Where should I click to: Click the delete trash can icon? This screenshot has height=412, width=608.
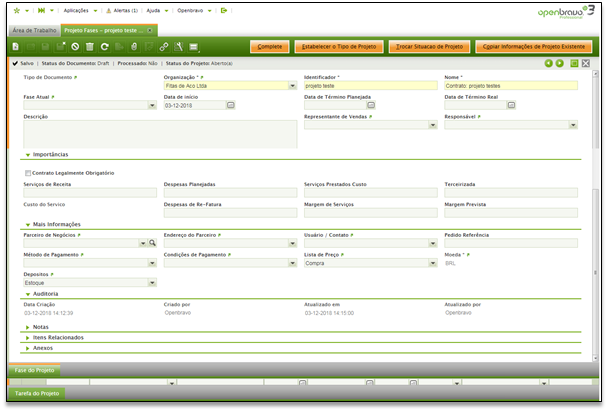point(90,47)
